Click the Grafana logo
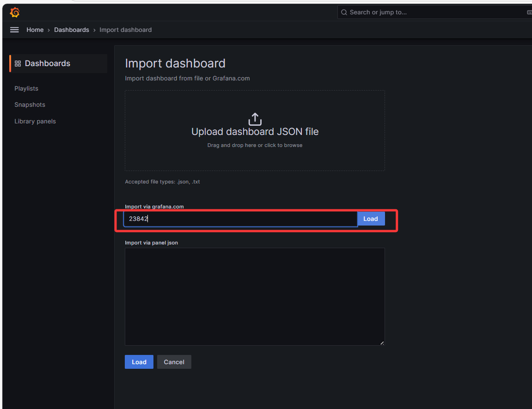Image resolution: width=532 pixels, height=409 pixels. coord(15,12)
